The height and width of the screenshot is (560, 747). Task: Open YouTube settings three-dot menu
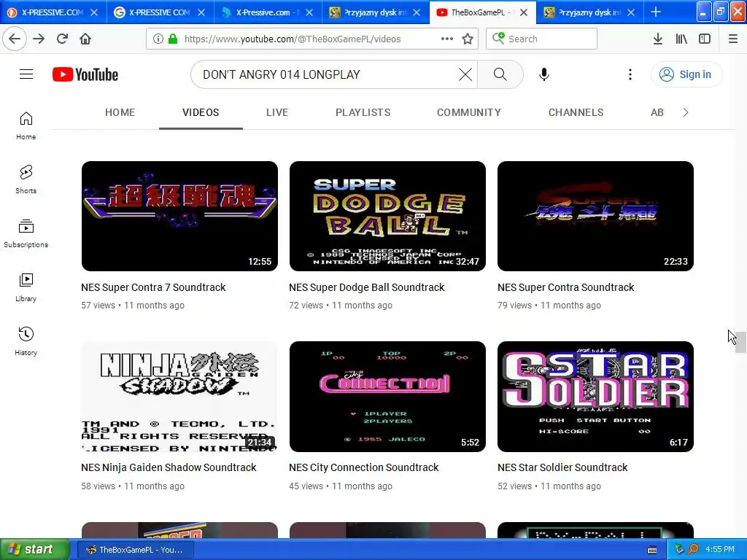630,74
